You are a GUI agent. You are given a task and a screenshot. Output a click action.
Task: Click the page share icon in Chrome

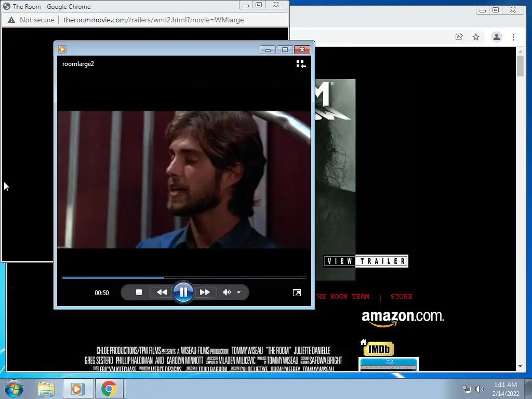459,37
